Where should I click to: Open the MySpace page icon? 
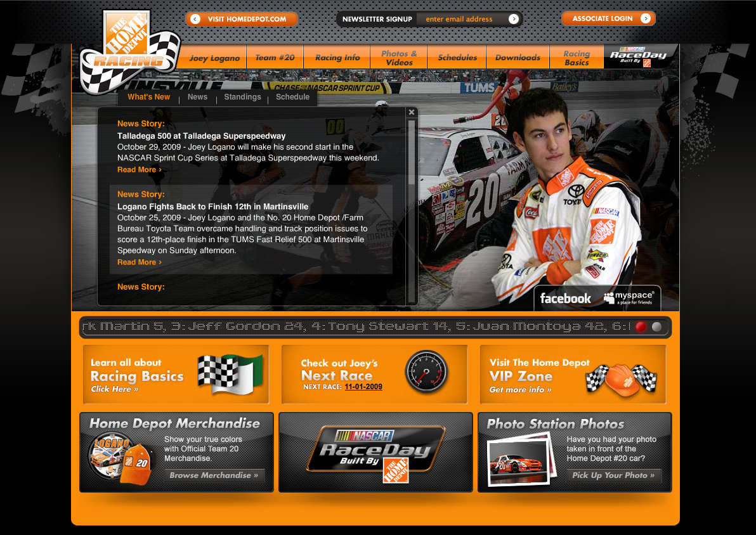(629, 297)
